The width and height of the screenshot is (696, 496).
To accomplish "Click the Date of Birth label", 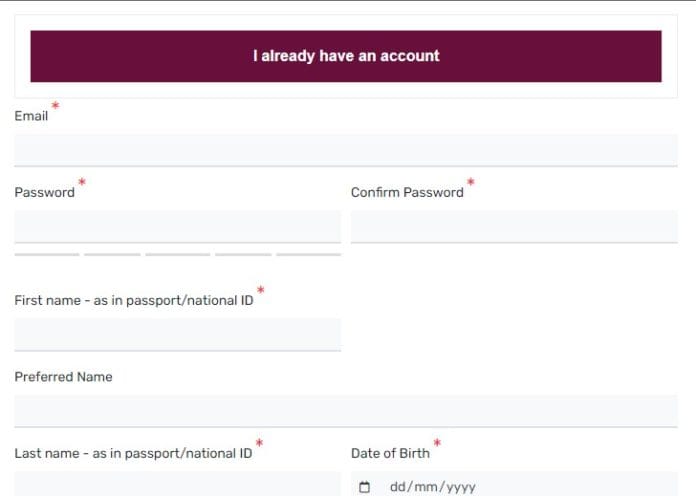I will click(x=390, y=453).
